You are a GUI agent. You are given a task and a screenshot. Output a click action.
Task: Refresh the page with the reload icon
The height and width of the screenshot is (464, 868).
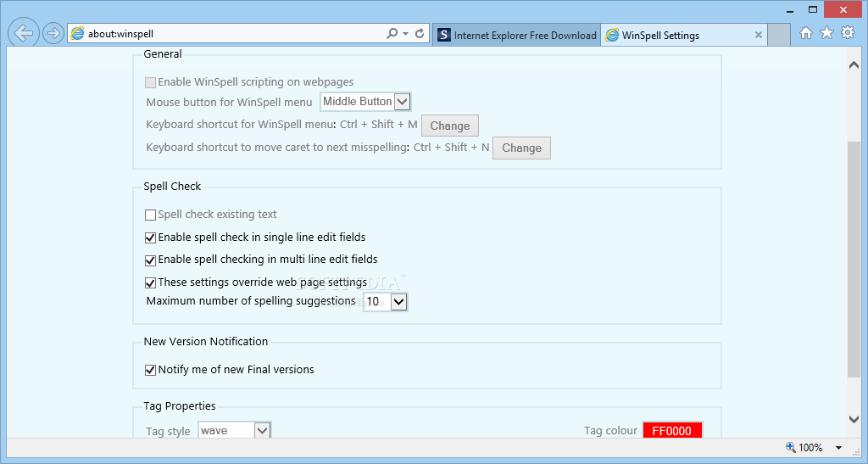click(420, 34)
